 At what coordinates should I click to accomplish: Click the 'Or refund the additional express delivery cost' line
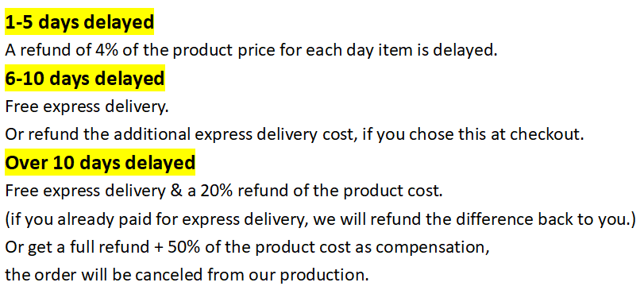click(x=295, y=135)
